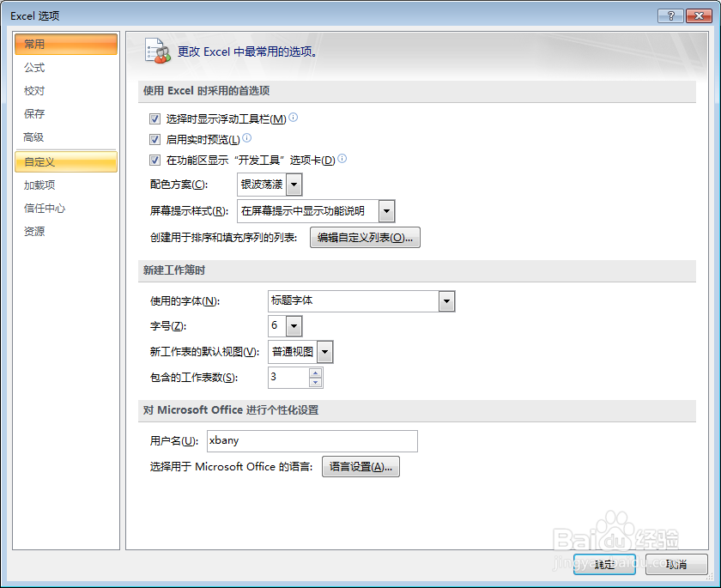The width and height of the screenshot is (721, 588).
Task: Click the help question mark button
Action: (670, 16)
